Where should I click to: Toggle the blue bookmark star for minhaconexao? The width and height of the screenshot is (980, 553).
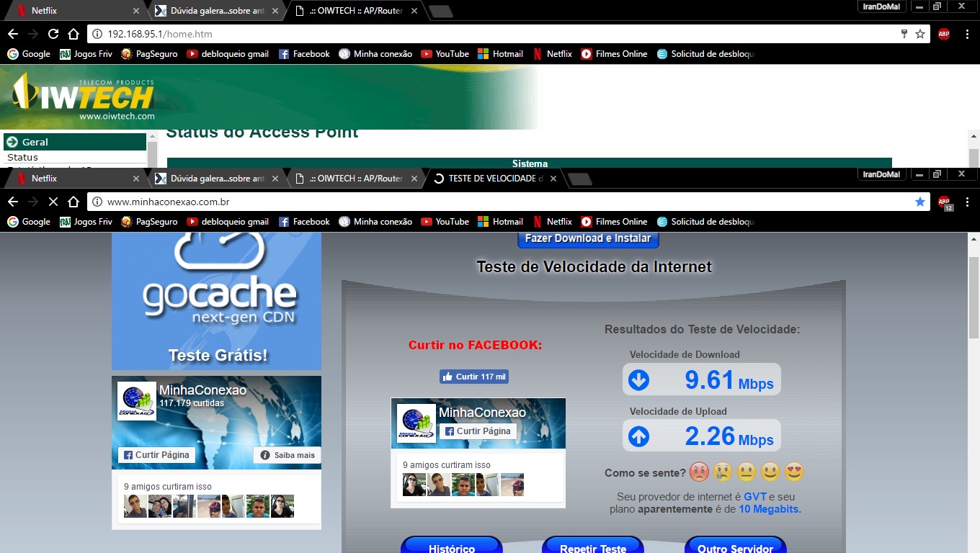pyautogui.click(x=920, y=202)
